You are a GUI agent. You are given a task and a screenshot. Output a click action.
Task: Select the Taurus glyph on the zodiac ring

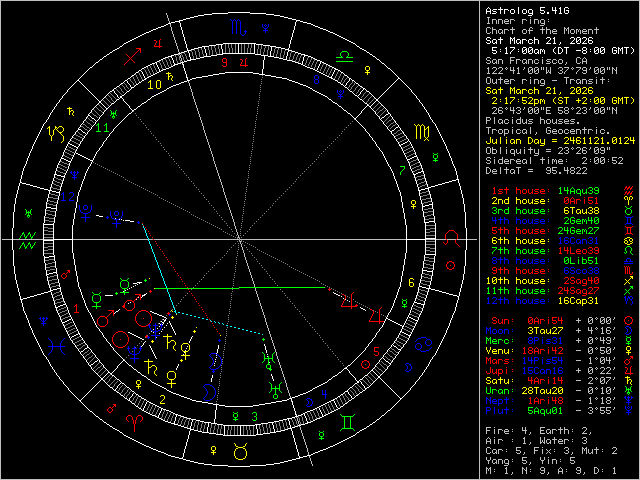click(240, 453)
